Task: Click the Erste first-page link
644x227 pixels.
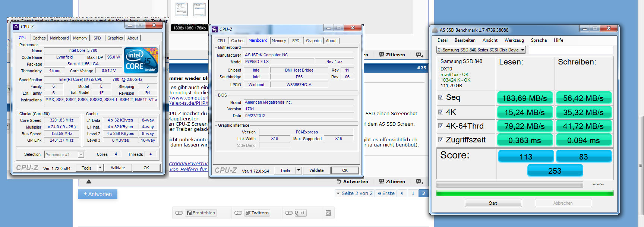Action: click(x=386, y=193)
